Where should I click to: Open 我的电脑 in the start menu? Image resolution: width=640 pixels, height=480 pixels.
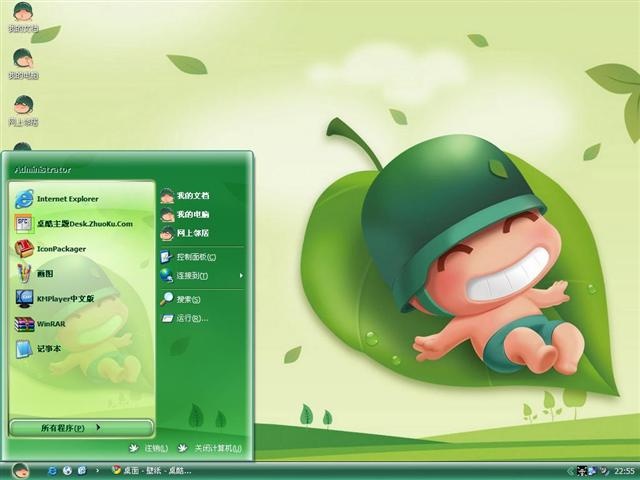tap(203, 214)
